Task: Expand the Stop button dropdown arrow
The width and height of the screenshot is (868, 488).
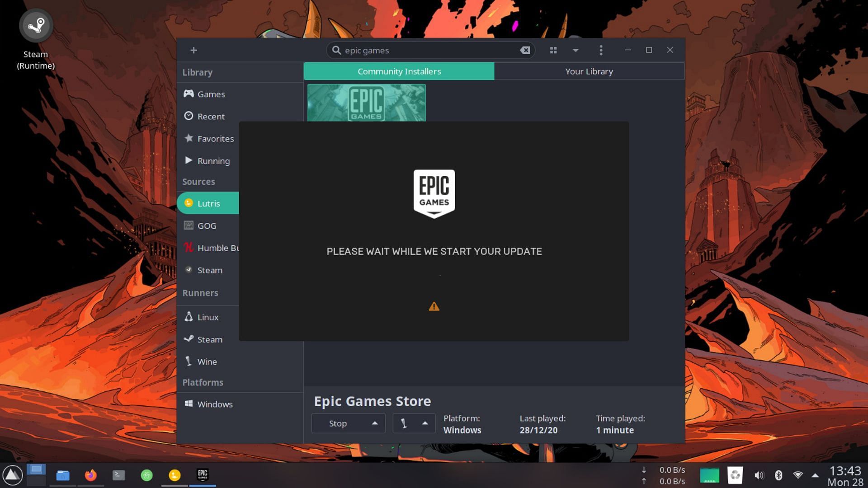Action: tap(374, 423)
